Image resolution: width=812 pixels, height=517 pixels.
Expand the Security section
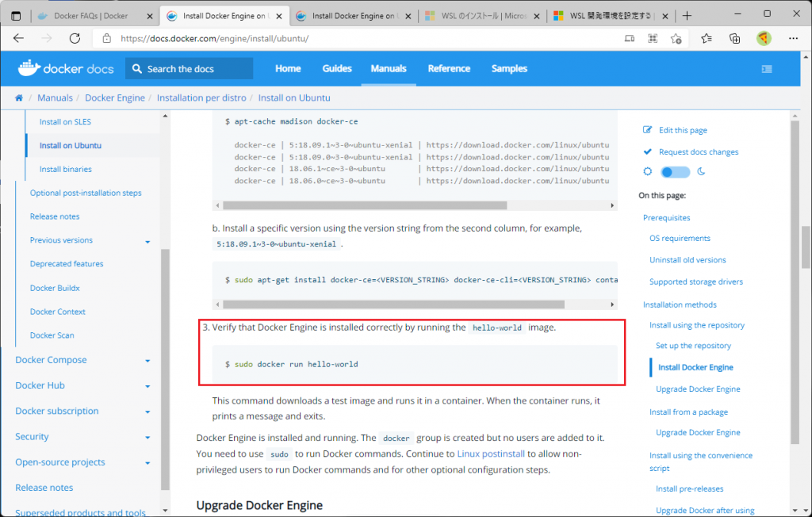[147, 437]
